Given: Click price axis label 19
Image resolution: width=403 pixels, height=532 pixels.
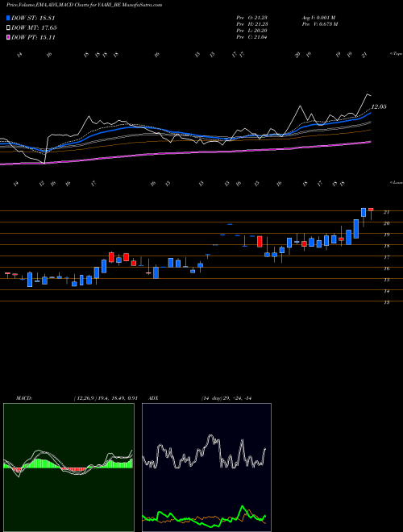Looking at the screenshot, I should click(386, 235).
